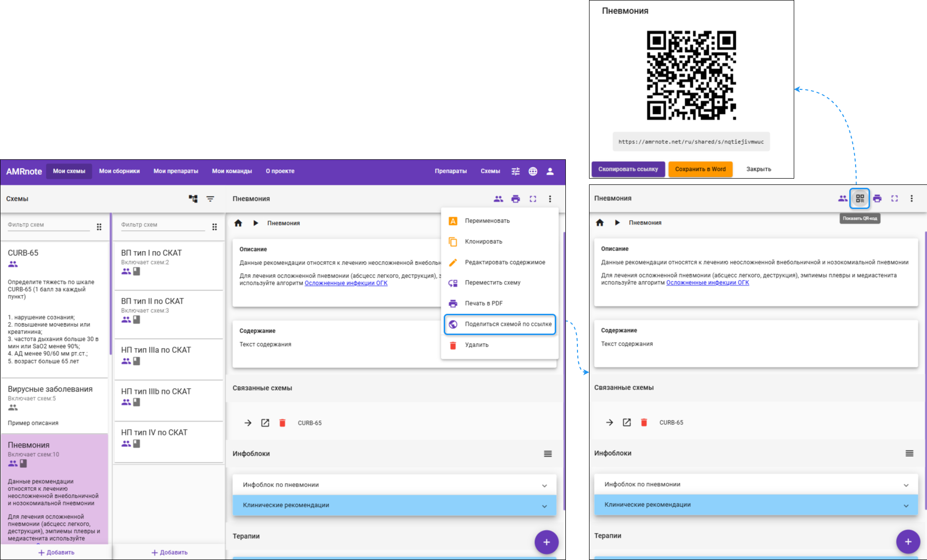Open three-dot menu in right Пневмония header
Screen dimensions: 927x560
[912, 198]
